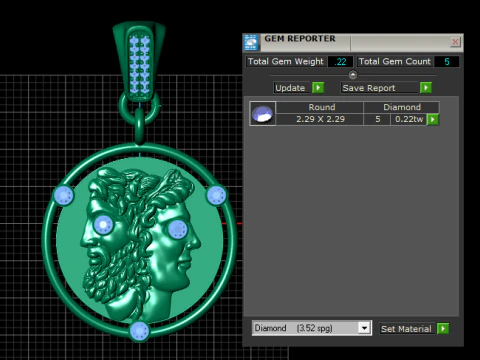Viewport: 480px width, 360px height.
Task: Select the top-right gem on the pendant ring
Action: (x=216, y=195)
